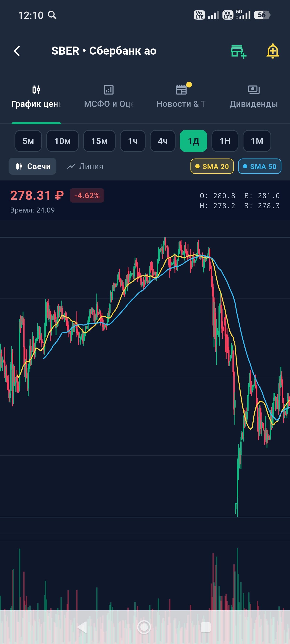
Task: Select the 10м timeframe
Action: 63,141
